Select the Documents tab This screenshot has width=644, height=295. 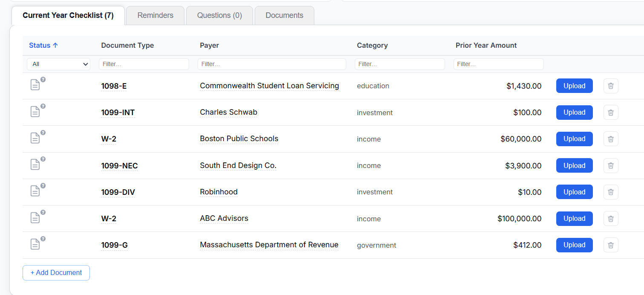pos(285,15)
